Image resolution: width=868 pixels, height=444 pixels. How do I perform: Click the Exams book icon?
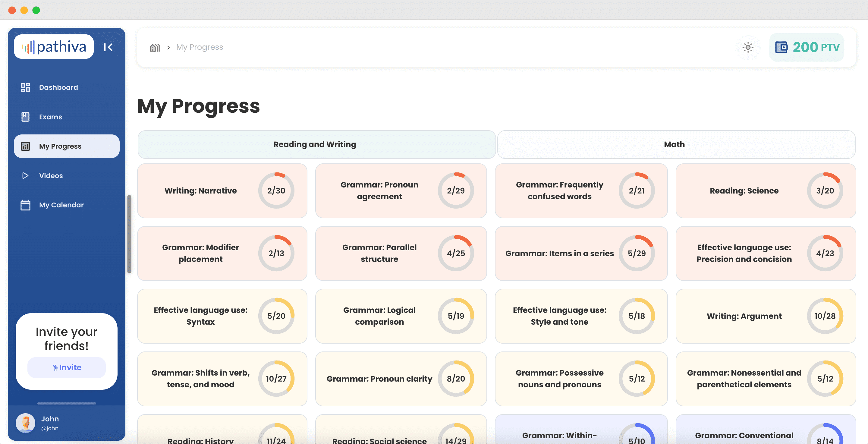point(25,117)
